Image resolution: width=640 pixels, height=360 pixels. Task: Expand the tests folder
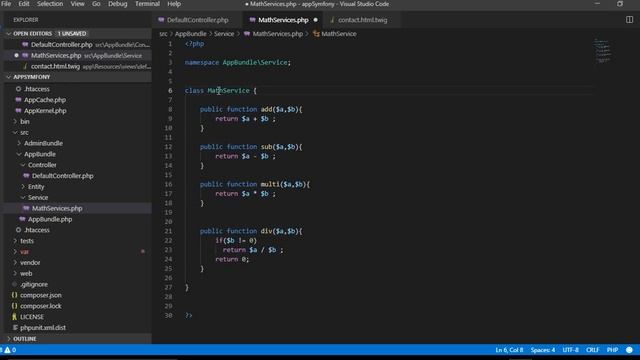click(x=27, y=241)
